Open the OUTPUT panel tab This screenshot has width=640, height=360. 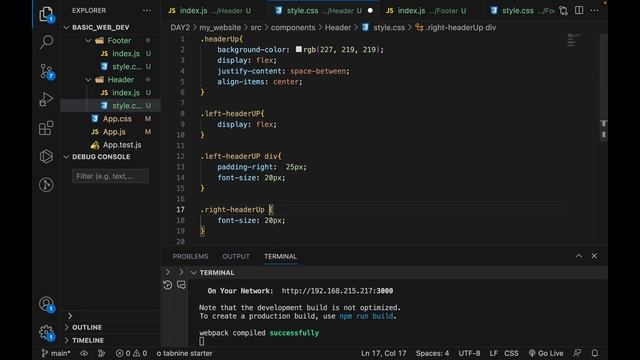[236, 256]
